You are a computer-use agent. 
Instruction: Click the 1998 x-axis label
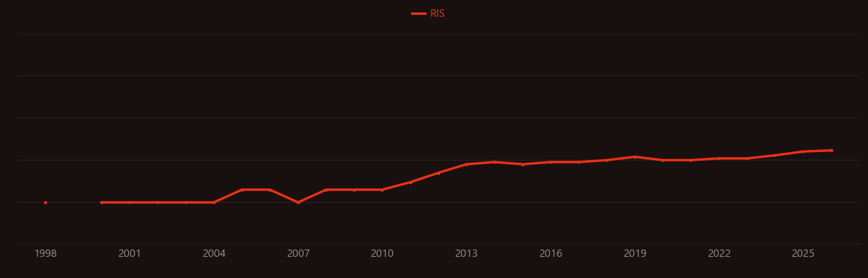pyautogui.click(x=45, y=254)
